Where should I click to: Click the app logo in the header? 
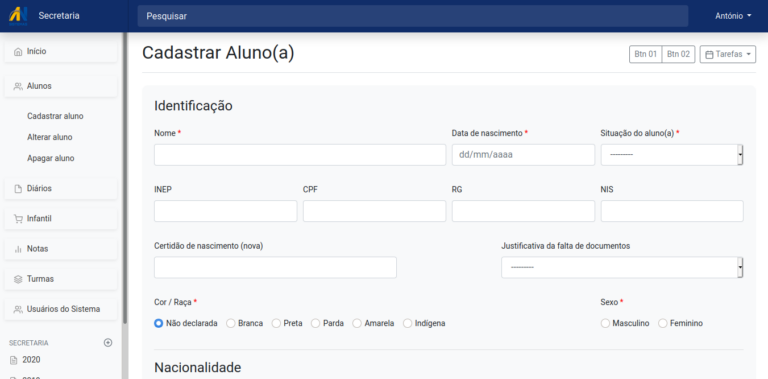[18, 16]
